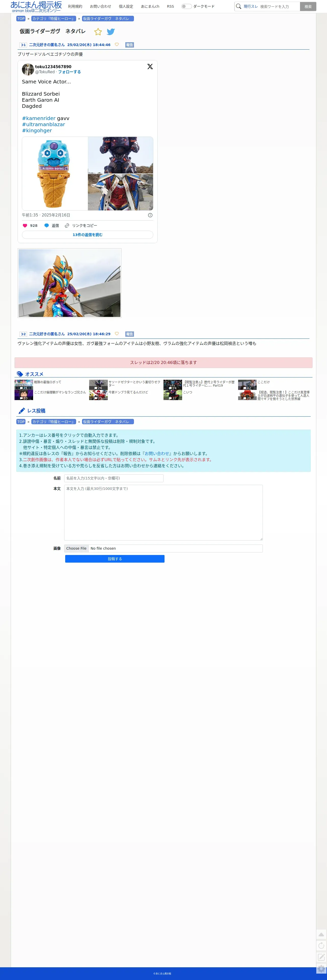Open the orange Kamen Rider post image

69,283
